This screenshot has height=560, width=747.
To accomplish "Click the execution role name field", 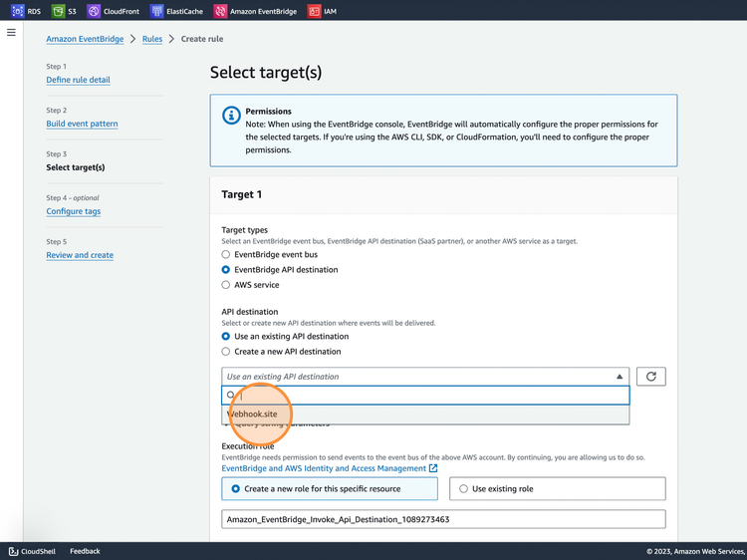I will point(442,519).
